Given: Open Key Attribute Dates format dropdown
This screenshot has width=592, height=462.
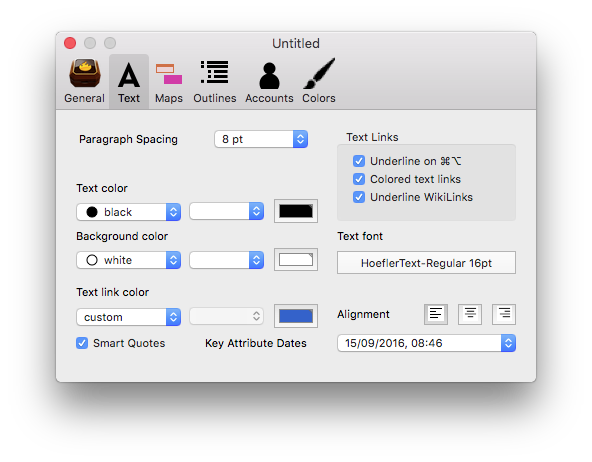Looking at the screenshot, I should [427, 343].
